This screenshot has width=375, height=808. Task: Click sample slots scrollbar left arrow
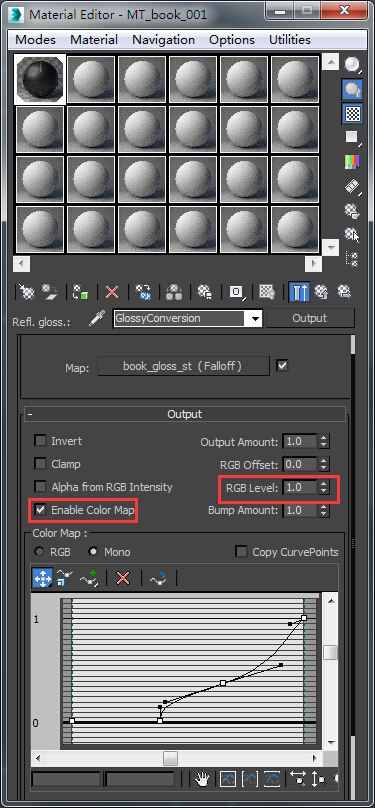tap(22, 264)
